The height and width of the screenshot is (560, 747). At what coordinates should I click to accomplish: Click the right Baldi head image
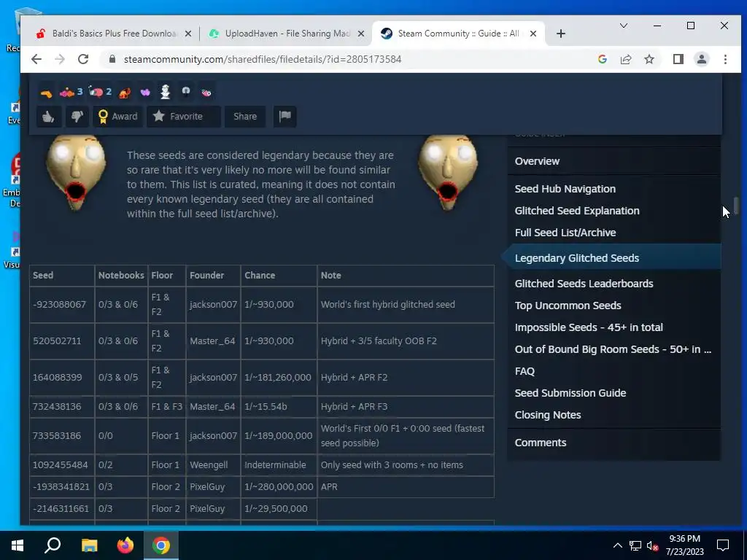tap(448, 172)
